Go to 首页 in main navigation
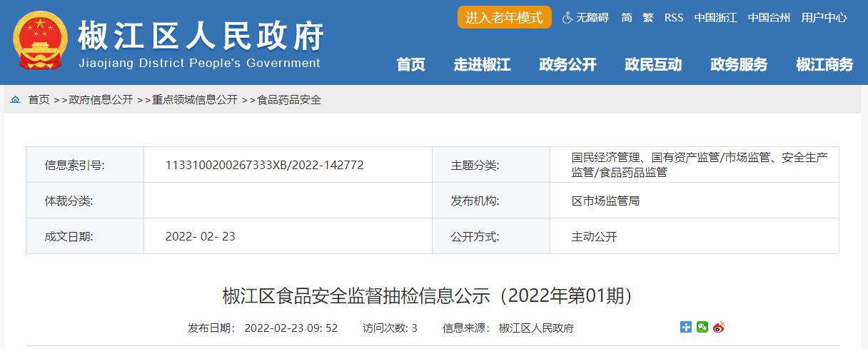 pyautogui.click(x=411, y=65)
